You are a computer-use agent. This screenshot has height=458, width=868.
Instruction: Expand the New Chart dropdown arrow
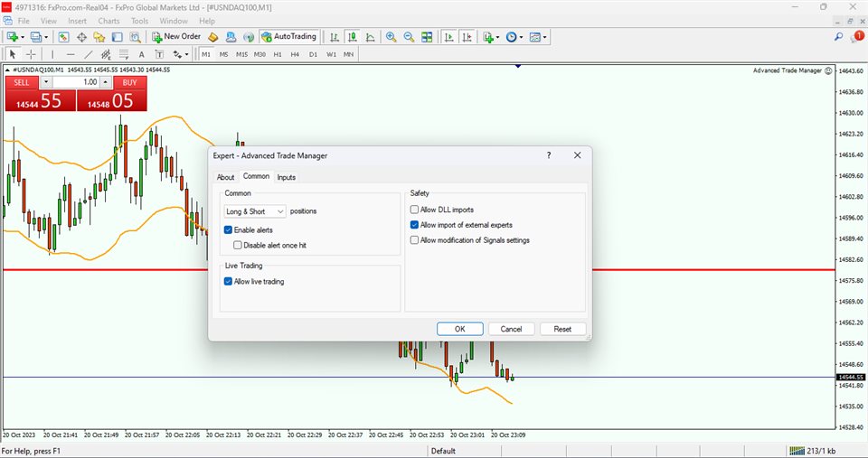22,37
